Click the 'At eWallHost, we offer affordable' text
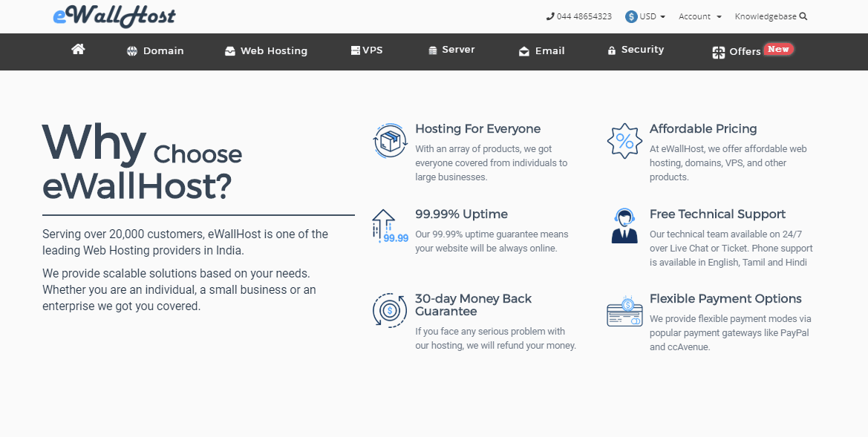 (728, 163)
